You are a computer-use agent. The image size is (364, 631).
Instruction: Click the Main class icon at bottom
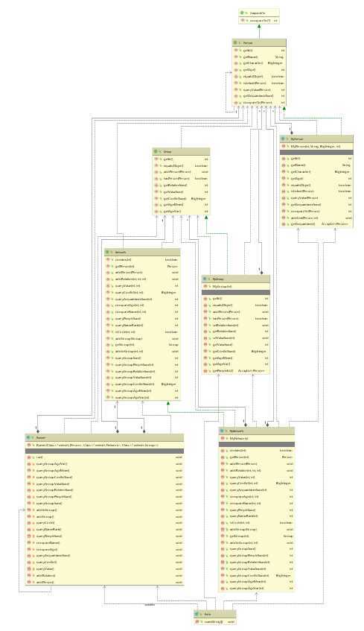tap(197, 615)
